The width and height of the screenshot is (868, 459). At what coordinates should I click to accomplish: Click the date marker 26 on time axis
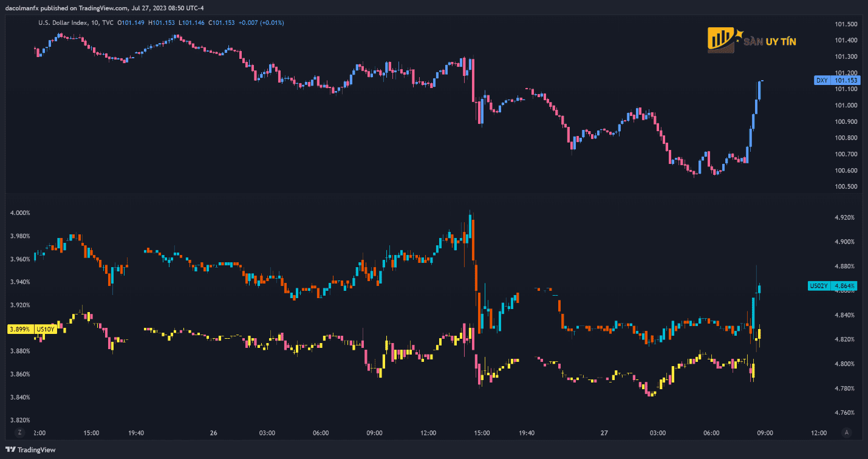(x=213, y=433)
